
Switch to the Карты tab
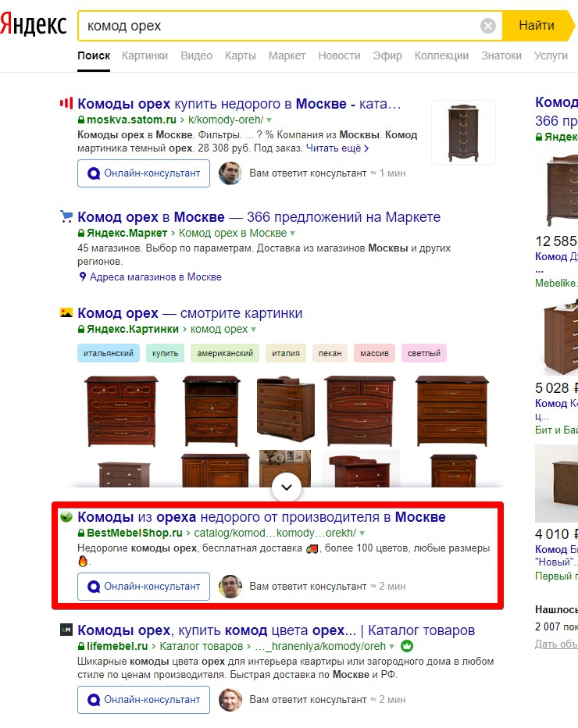(x=241, y=55)
